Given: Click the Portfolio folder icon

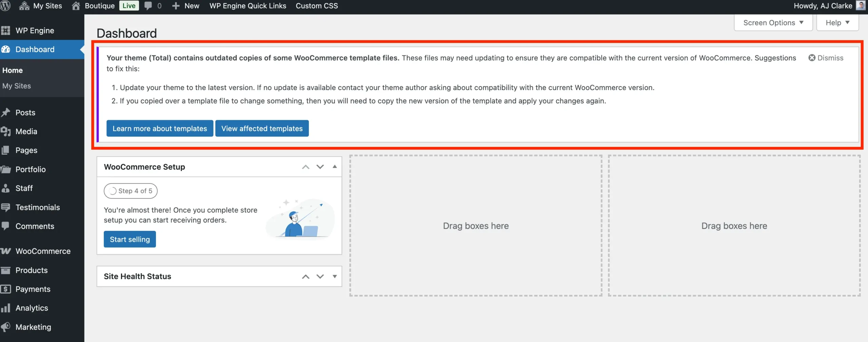Looking at the screenshot, I should pyautogui.click(x=5, y=169).
